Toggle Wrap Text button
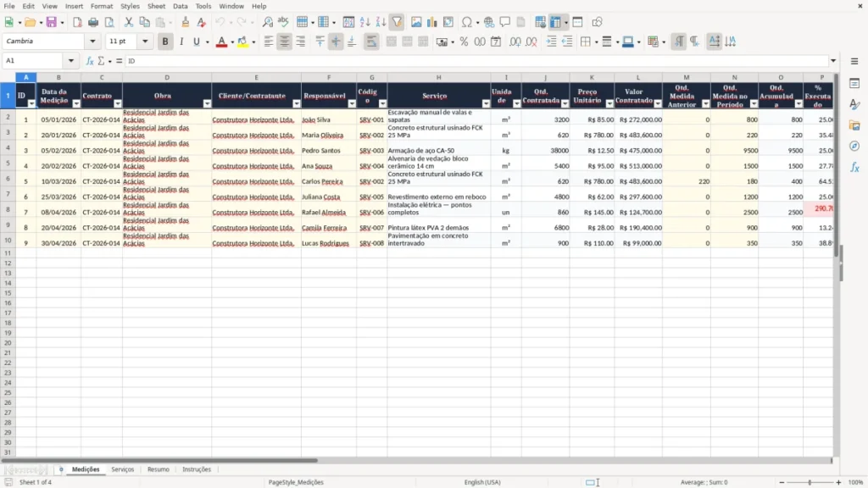 pos(371,42)
